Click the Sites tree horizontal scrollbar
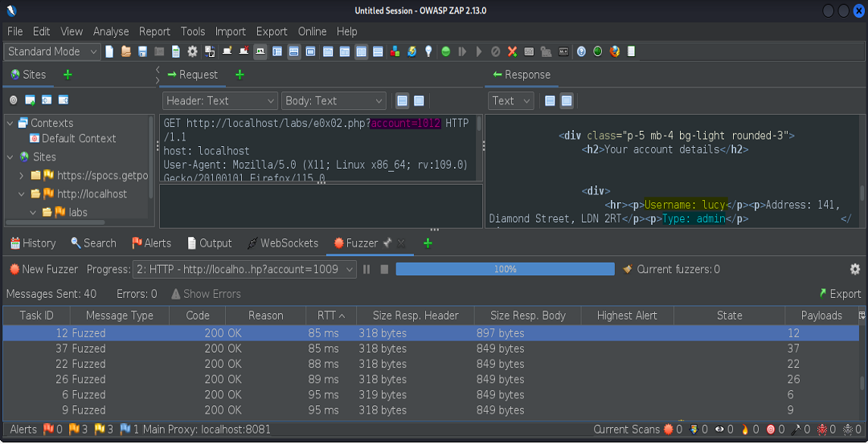 pos(55,223)
